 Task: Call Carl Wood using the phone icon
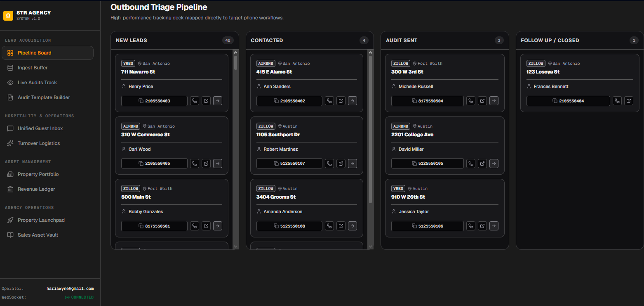tap(195, 164)
